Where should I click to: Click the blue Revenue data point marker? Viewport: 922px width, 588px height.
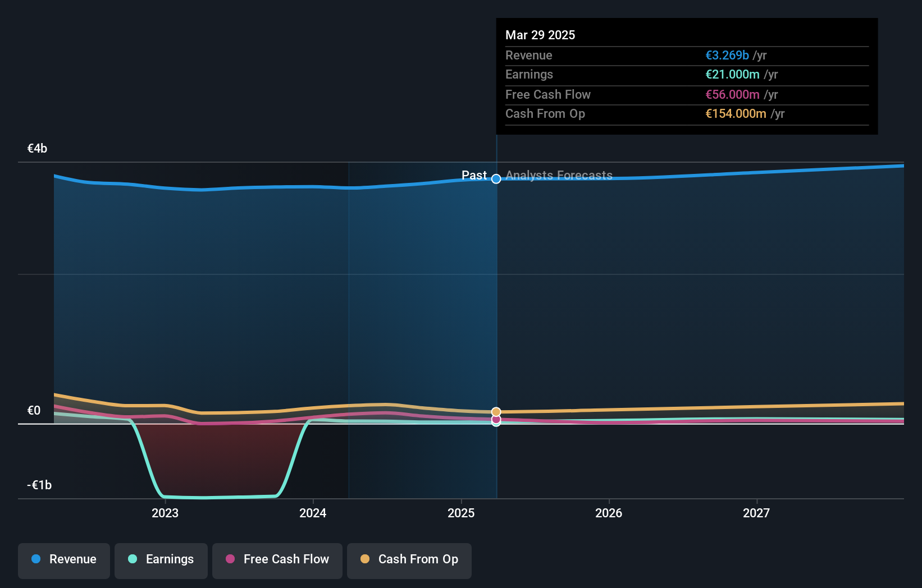click(496, 179)
